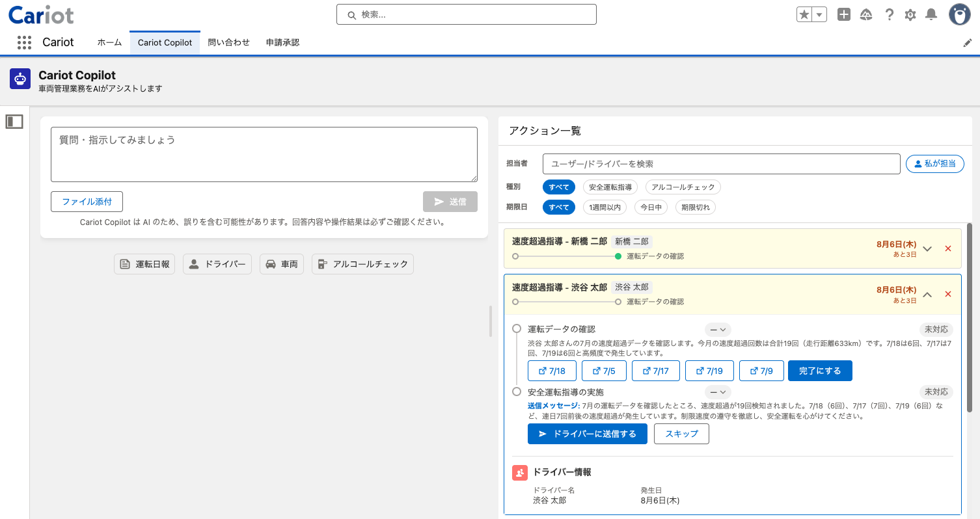The height and width of the screenshot is (519, 980).
Task: Switch to the Cariot Copilot tab
Action: pos(165,42)
